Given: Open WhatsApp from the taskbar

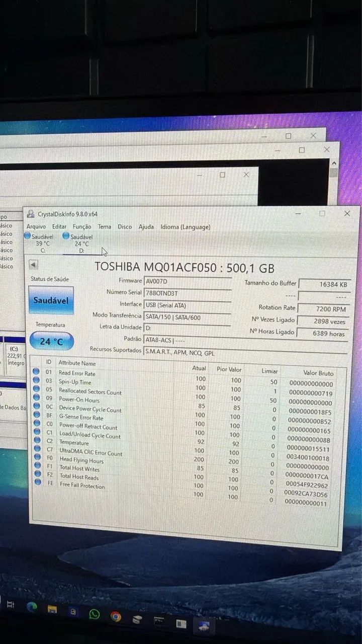Looking at the screenshot, I should pyautogui.click(x=94, y=614).
